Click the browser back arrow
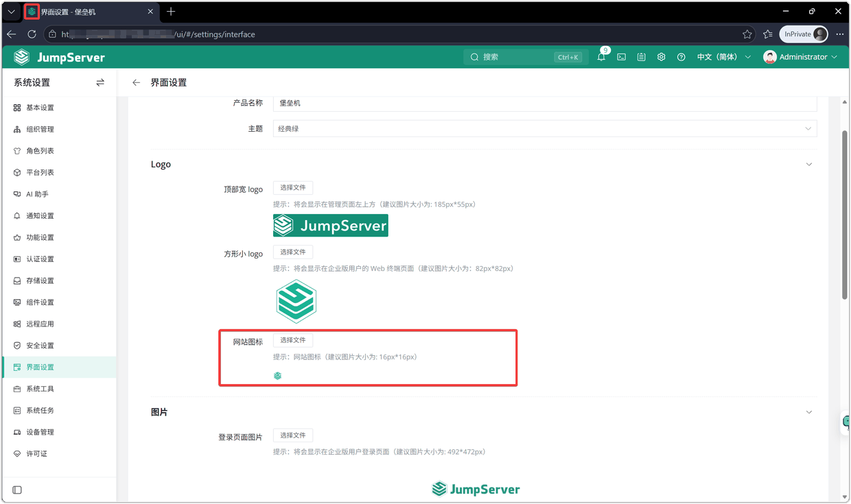 (12, 34)
